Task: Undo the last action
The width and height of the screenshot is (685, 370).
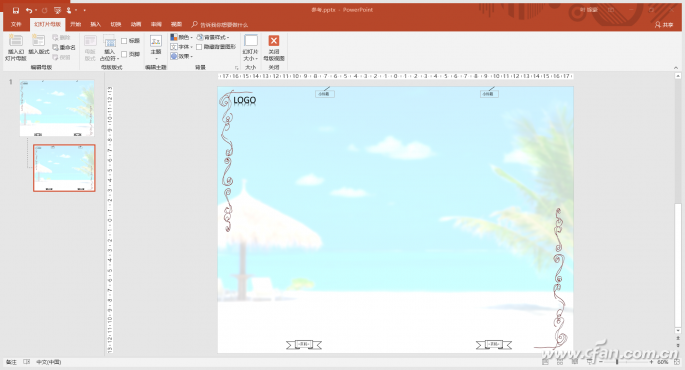Action: click(x=28, y=10)
